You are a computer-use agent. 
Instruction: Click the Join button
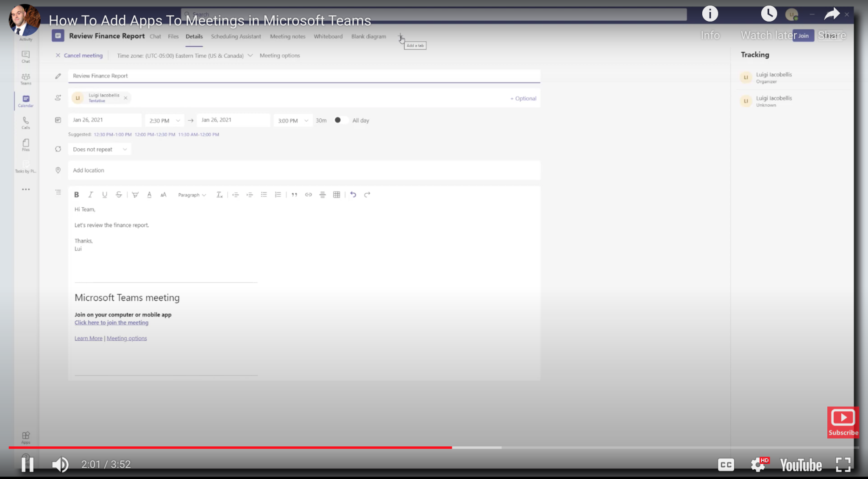tap(803, 36)
